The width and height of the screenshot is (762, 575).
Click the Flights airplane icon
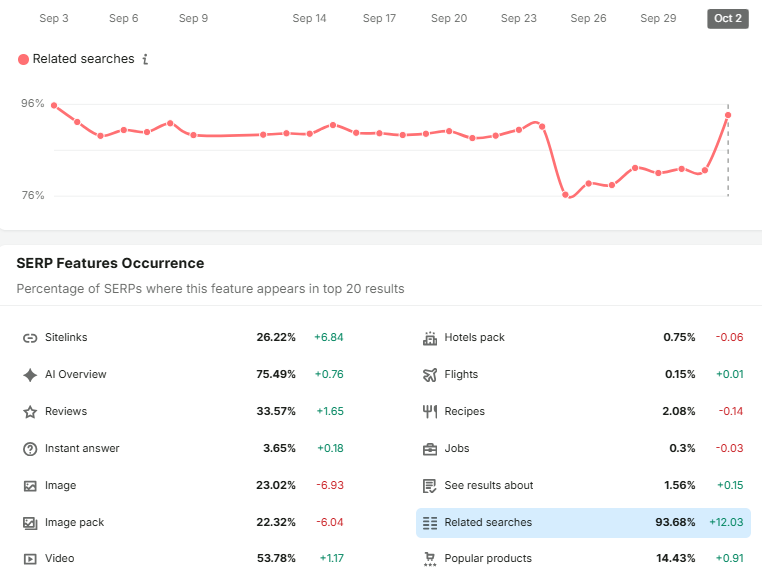click(430, 375)
